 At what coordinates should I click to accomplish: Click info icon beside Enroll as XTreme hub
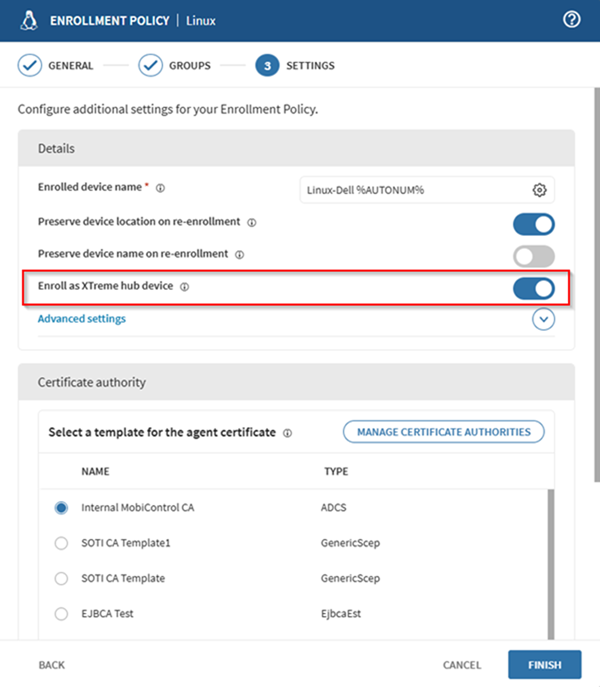pos(185,286)
